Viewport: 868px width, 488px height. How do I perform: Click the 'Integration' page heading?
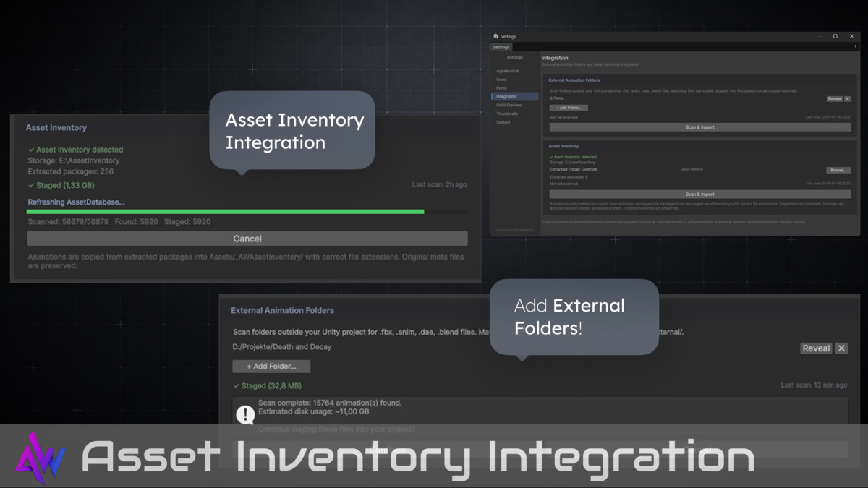coord(555,58)
